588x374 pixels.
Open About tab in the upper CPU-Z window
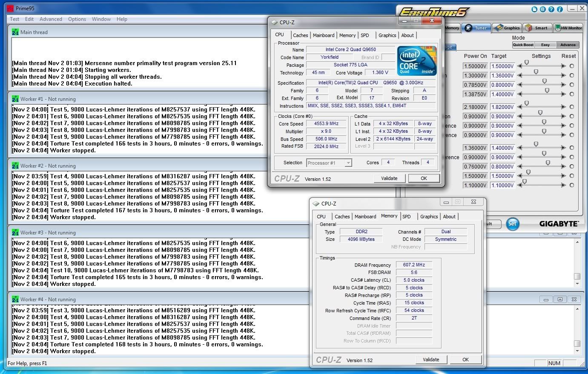[407, 35]
